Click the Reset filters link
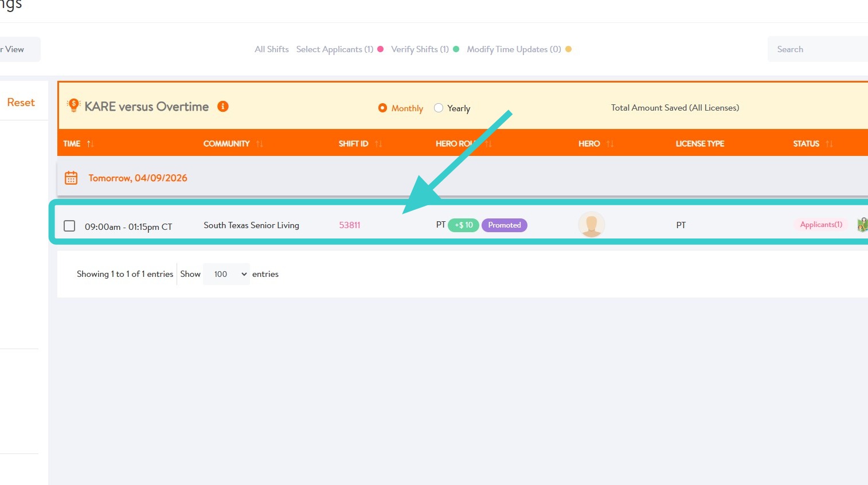Viewport: 868px width, 485px height. (21, 102)
